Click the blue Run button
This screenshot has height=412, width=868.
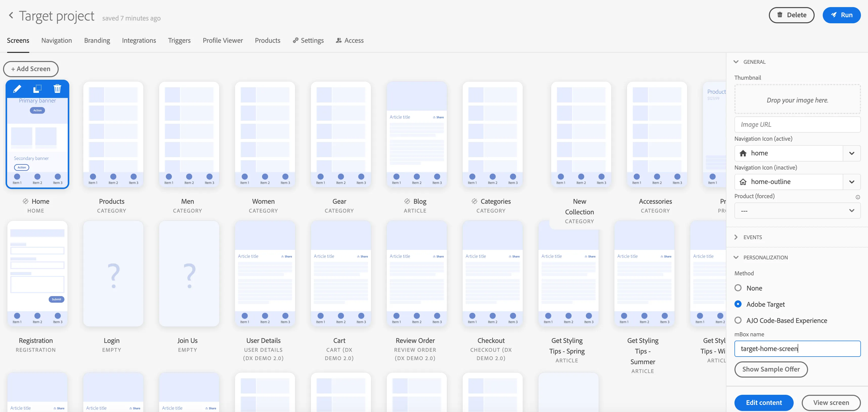[x=841, y=15]
